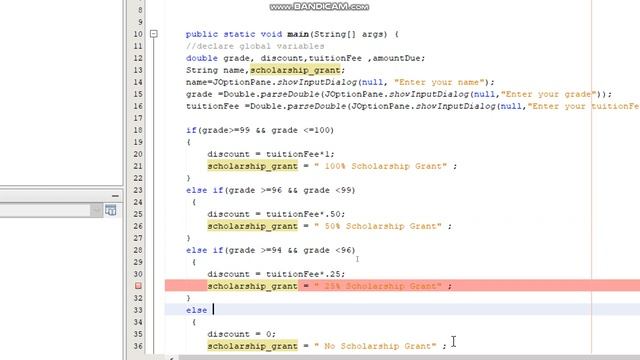
Task: Click the " No Scholarship Grant" string
Action: tap(375, 346)
